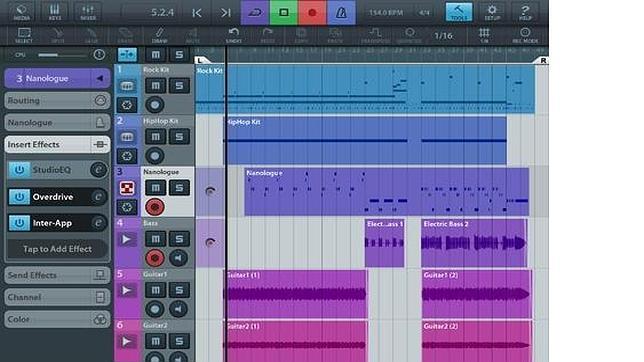644x362 pixels.
Task: Open the HipHop Kit track instrument icon
Action: click(x=127, y=137)
